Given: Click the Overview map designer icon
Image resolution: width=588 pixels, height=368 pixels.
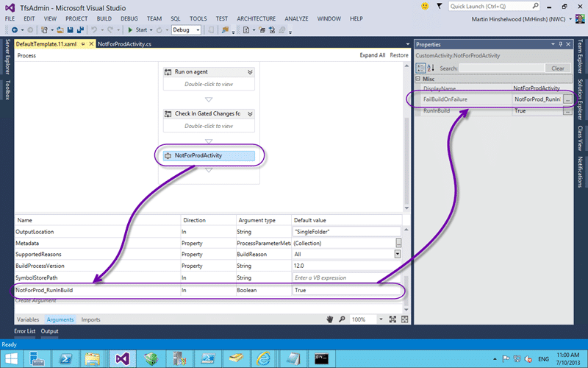Looking at the screenshot, I should 405,319.
